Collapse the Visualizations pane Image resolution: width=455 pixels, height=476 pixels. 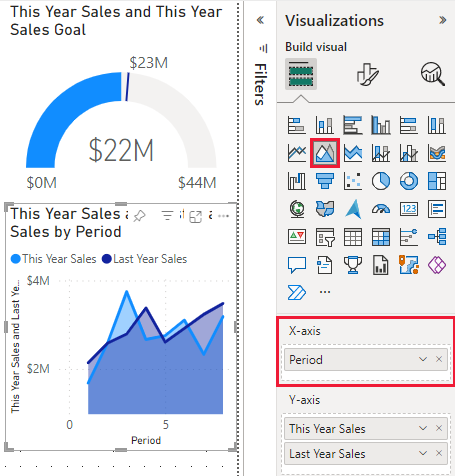[442, 20]
